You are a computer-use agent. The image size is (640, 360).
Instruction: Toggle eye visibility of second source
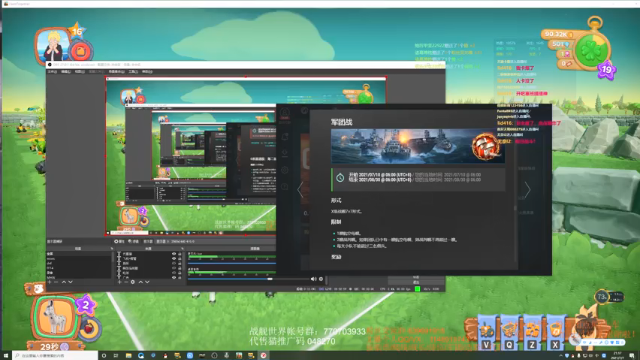[x=174, y=258]
